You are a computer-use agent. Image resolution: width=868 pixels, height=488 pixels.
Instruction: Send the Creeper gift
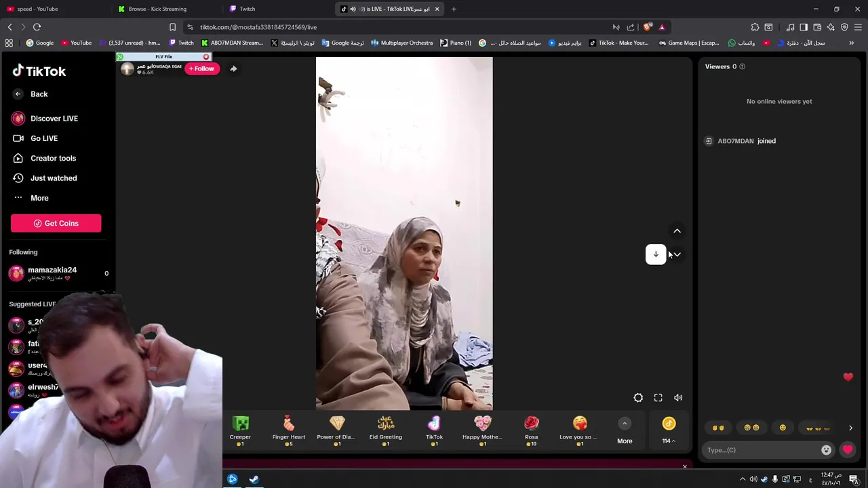click(x=240, y=431)
